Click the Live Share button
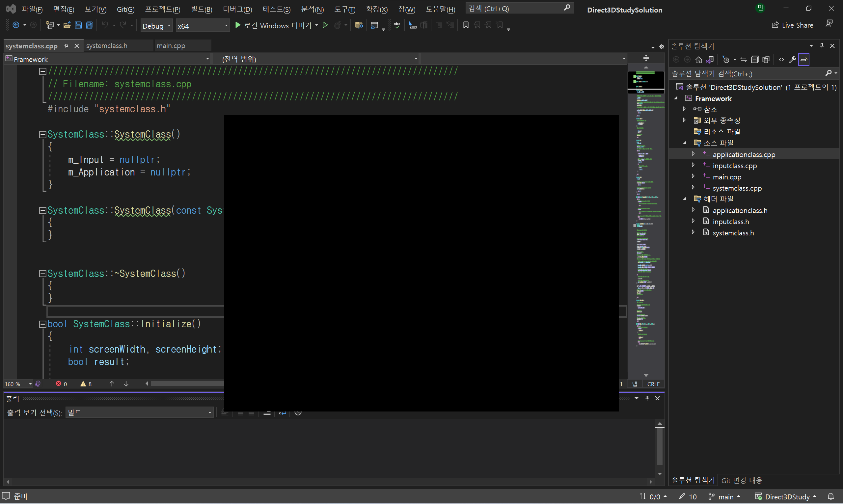843x504 pixels. [792, 25]
